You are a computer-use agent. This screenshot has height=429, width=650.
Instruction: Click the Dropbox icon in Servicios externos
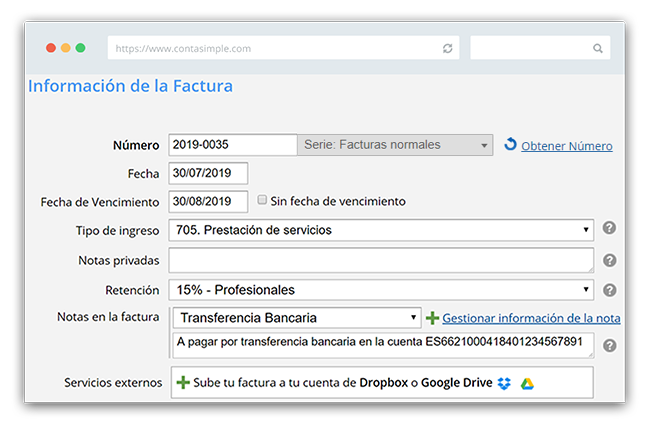click(504, 383)
